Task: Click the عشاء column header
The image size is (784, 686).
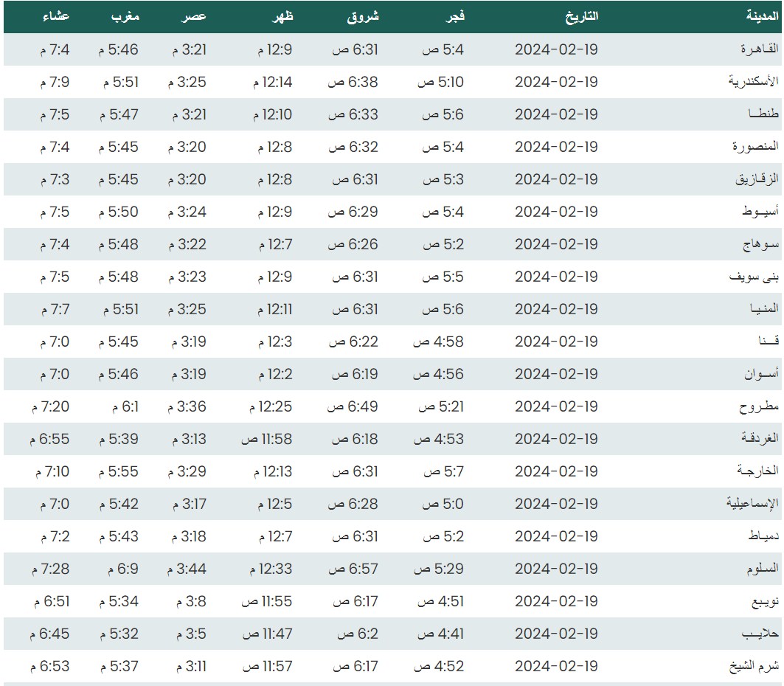Action: tap(56, 17)
